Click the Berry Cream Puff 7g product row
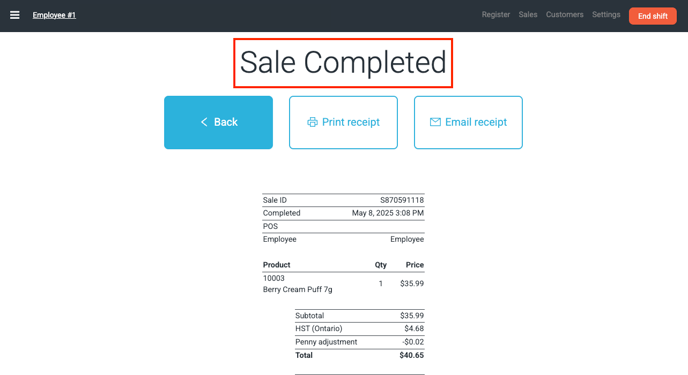The width and height of the screenshot is (688, 375). click(x=343, y=284)
